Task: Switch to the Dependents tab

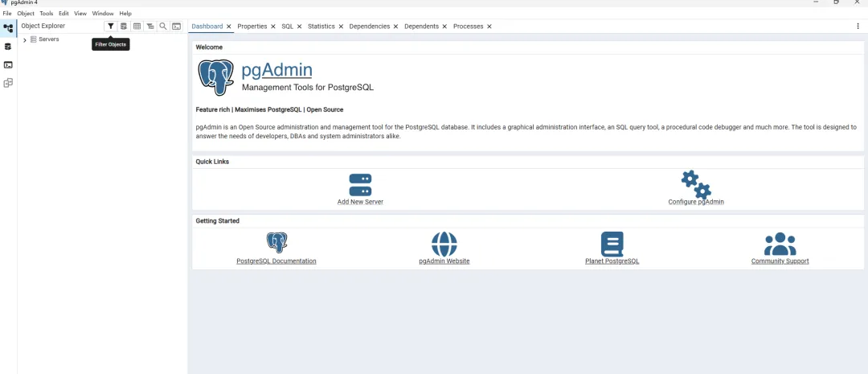Action: coord(421,26)
